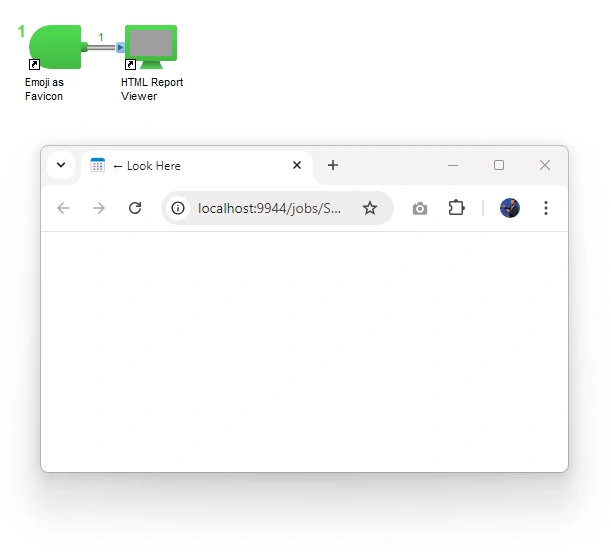Click the blue input port of viewer node
This screenshot has height=552, width=611.
point(120,47)
